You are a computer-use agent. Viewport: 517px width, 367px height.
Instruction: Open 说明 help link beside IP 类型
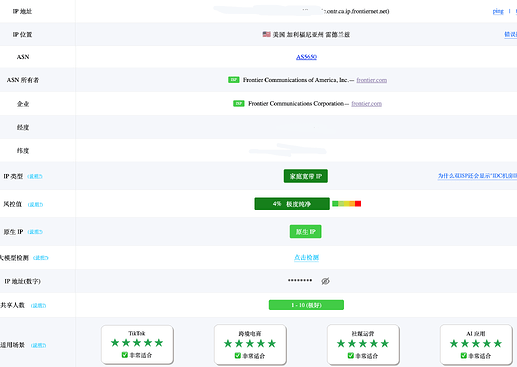35,176
